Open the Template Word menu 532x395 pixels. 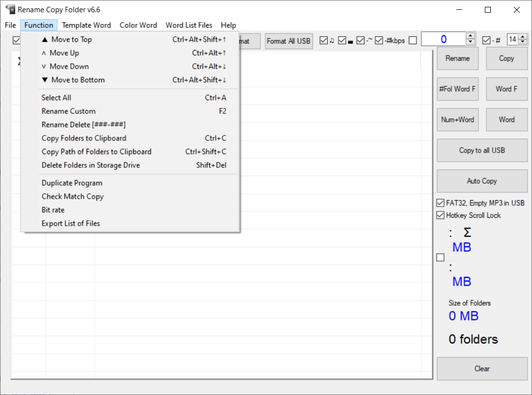[x=86, y=25]
